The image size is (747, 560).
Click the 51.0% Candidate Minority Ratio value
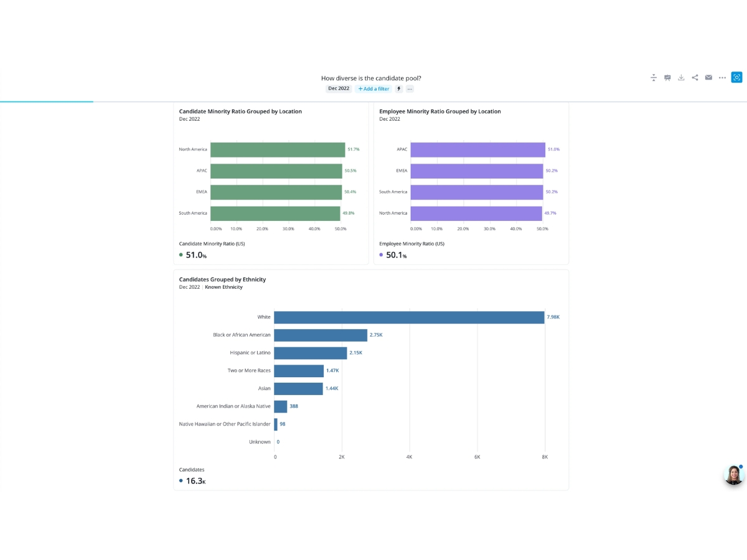click(x=196, y=255)
